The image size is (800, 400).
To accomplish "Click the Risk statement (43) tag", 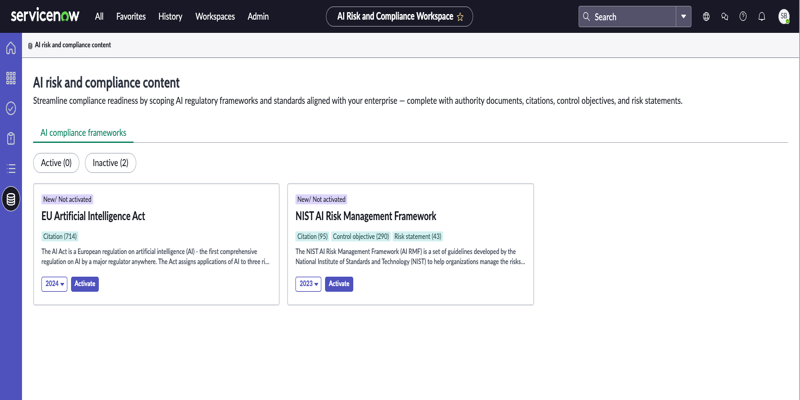I will click(x=418, y=236).
